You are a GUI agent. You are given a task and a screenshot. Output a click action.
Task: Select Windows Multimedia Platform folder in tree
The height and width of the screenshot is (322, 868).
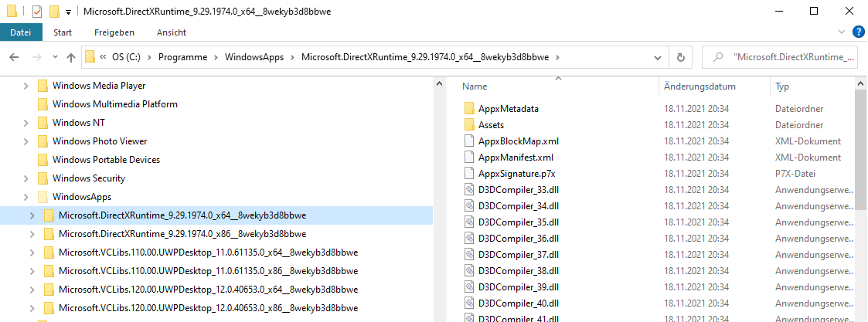point(114,104)
